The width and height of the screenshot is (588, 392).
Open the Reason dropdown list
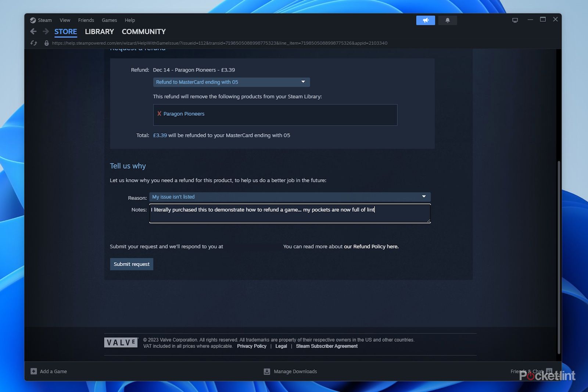[x=290, y=197]
